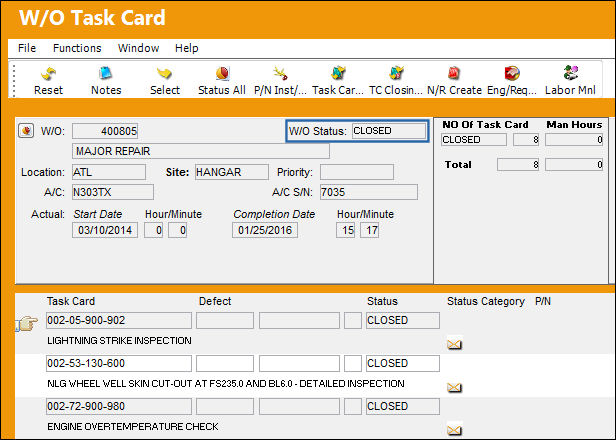
Task: Click the N/R Create toolbar icon
Action: click(454, 73)
